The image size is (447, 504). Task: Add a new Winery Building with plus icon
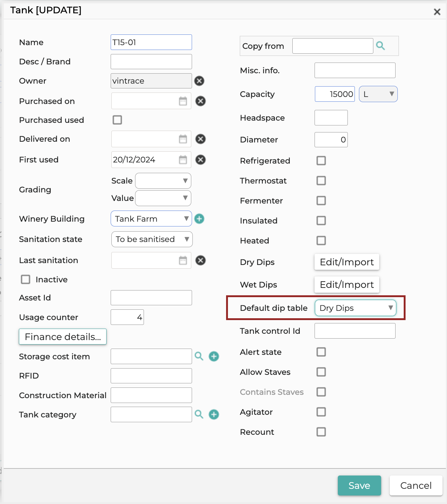click(x=199, y=219)
